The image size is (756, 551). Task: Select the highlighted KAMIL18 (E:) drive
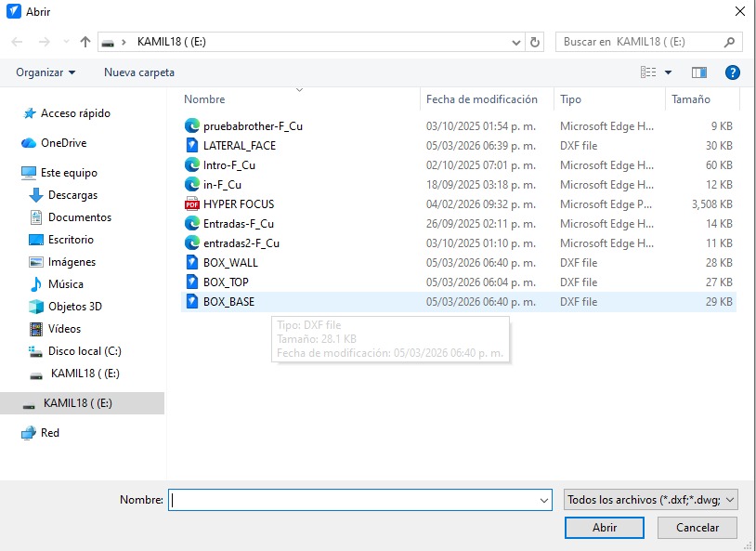click(82, 403)
